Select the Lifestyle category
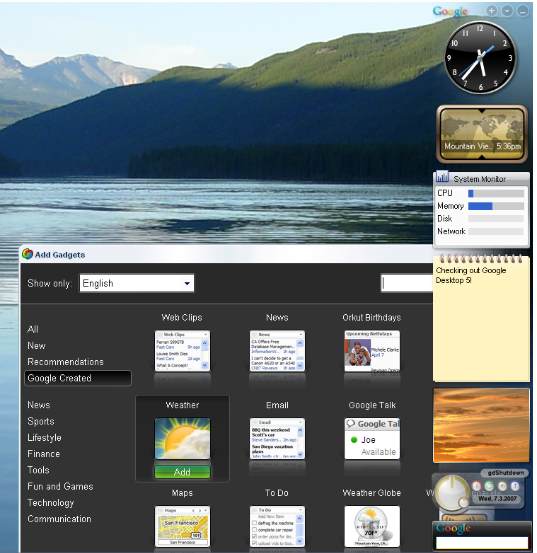This screenshot has width=537, height=553. coord(44,438)
